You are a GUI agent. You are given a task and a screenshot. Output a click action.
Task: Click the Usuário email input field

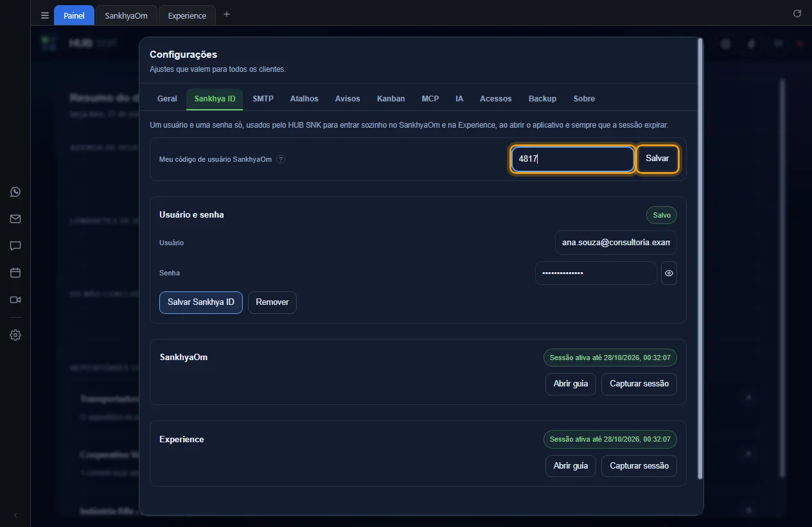pyautogui.click(x=615, y=243)
